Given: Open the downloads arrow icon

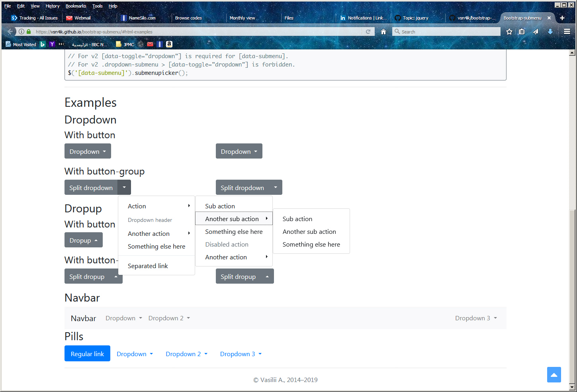Looking at the screenshot, I should [550, 32].
